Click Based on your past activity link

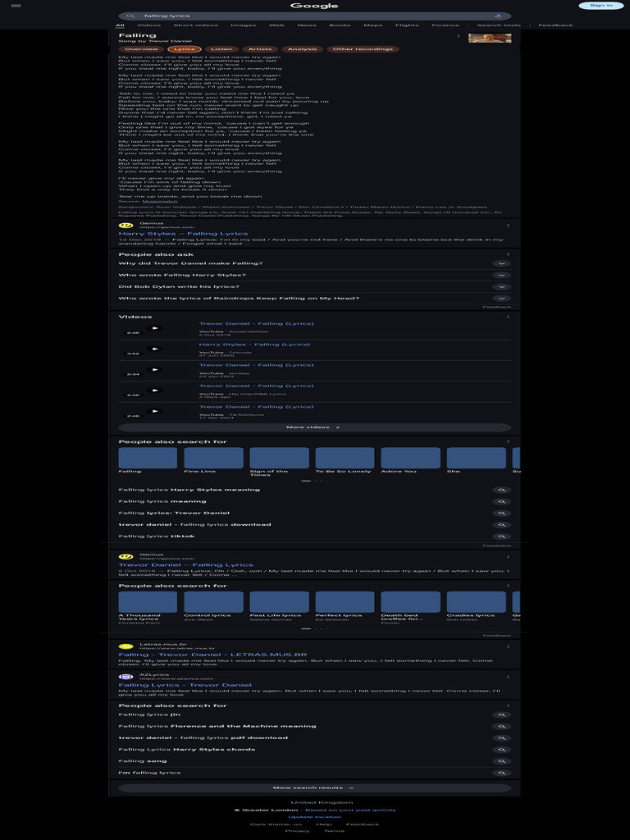tap(350, 810)
